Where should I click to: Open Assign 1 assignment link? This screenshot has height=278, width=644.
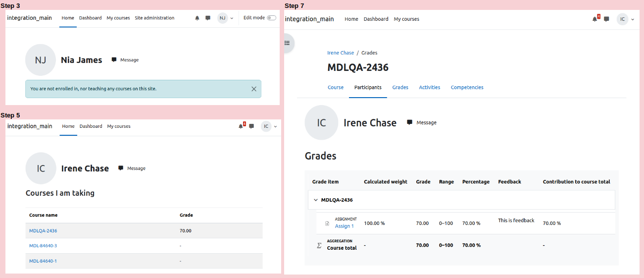(345, 226)
